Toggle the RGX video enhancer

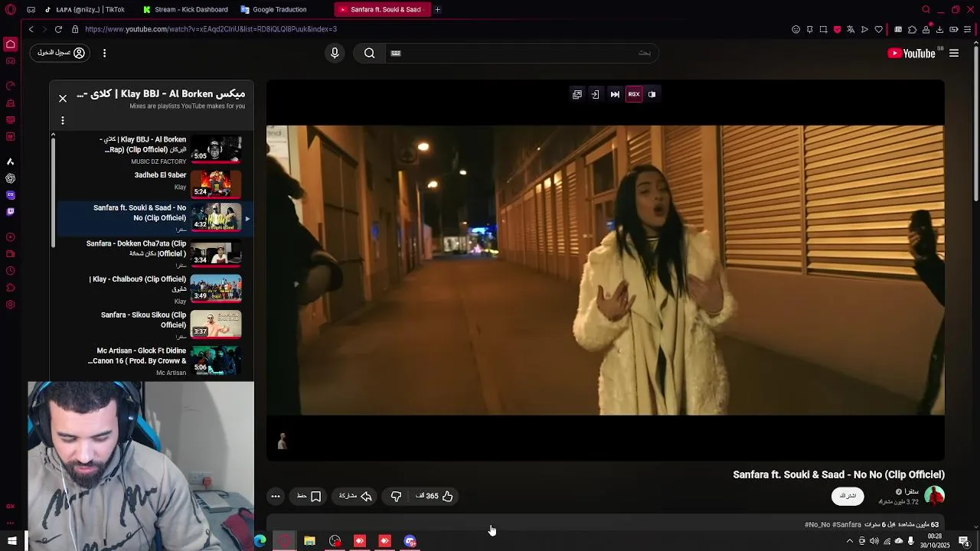634,94
